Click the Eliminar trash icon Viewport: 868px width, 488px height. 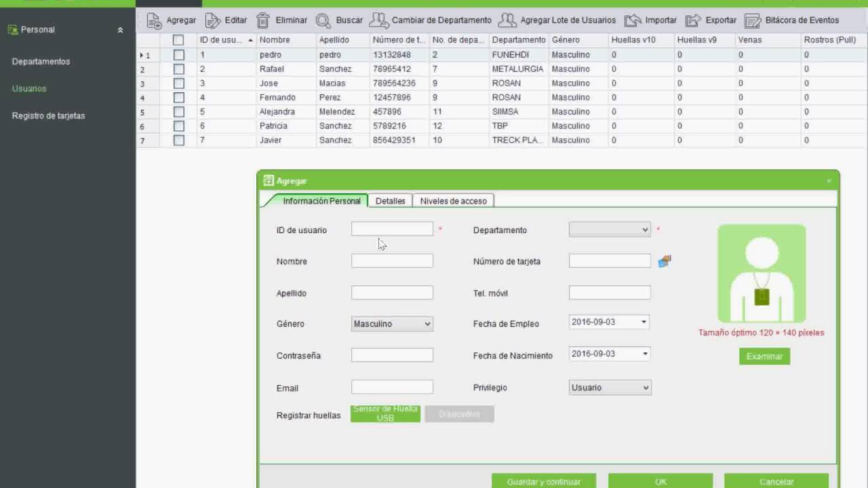pos(263,20)
